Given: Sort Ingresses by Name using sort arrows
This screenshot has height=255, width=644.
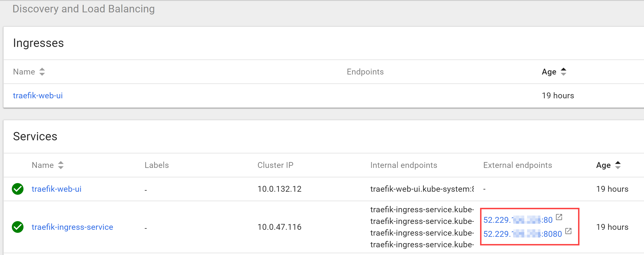Looking at the screenshot, I should pos(42,72).
